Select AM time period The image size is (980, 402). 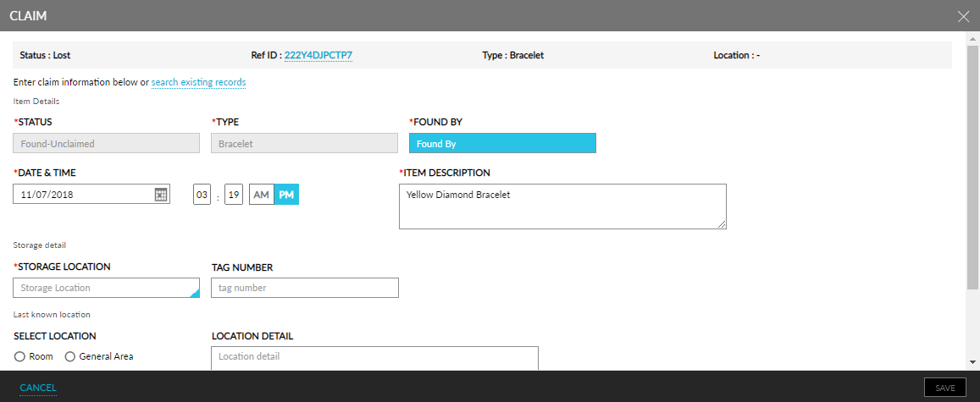click(261, 195)
